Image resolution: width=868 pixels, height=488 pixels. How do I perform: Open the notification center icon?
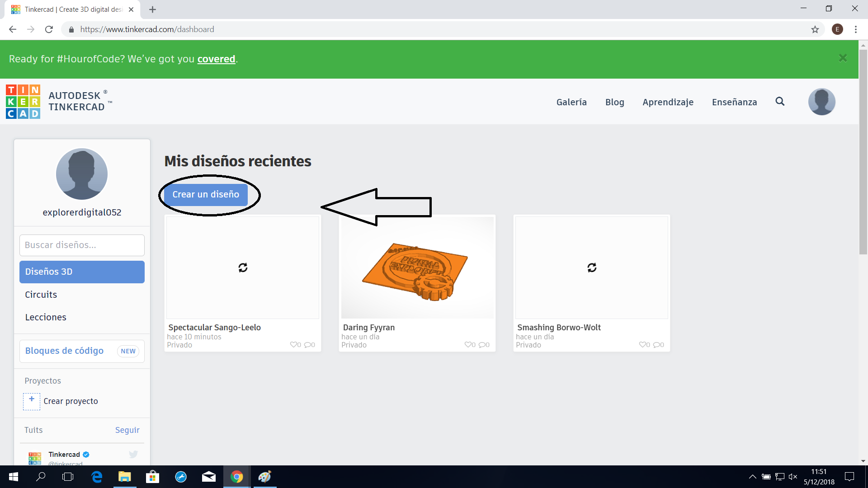[x=849, y=477]
